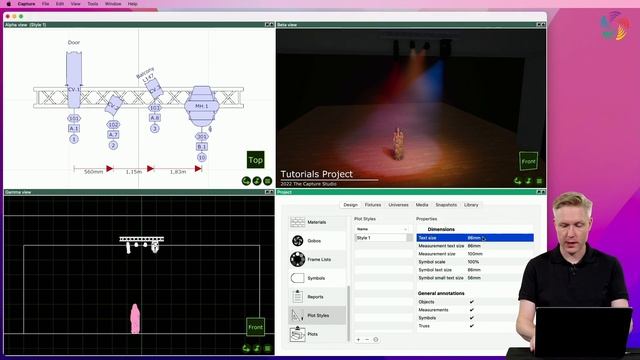Open the File menu
Viewport: 640px width, 360px height.
(45, 4)
